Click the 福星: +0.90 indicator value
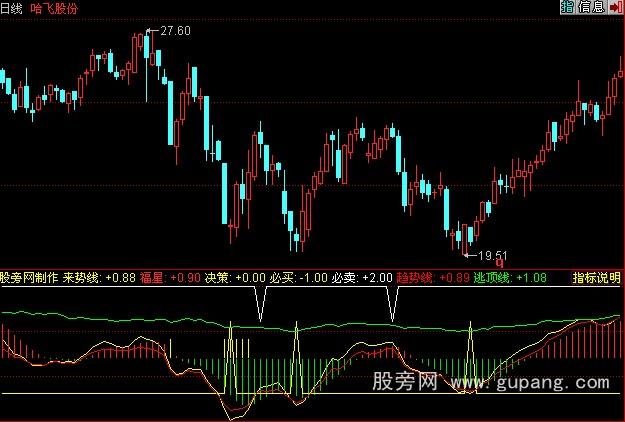This screenshot has width=625, height=422. (170, 278)
